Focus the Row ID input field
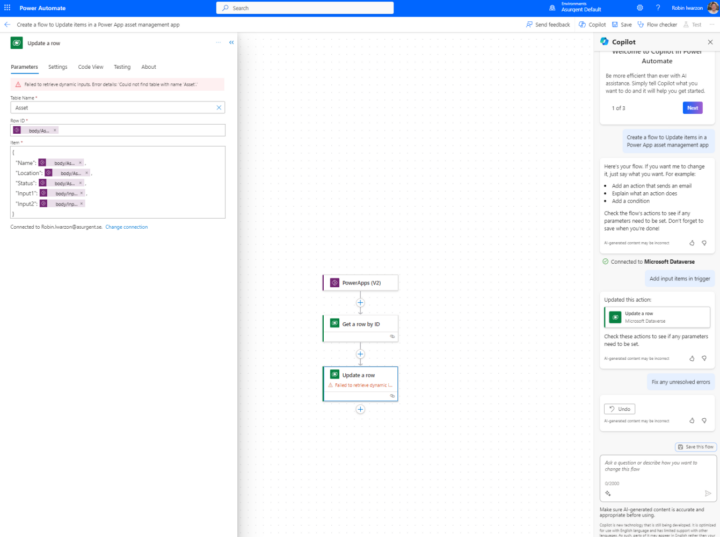This screenshot has width=720, height=537. point(118,130)
